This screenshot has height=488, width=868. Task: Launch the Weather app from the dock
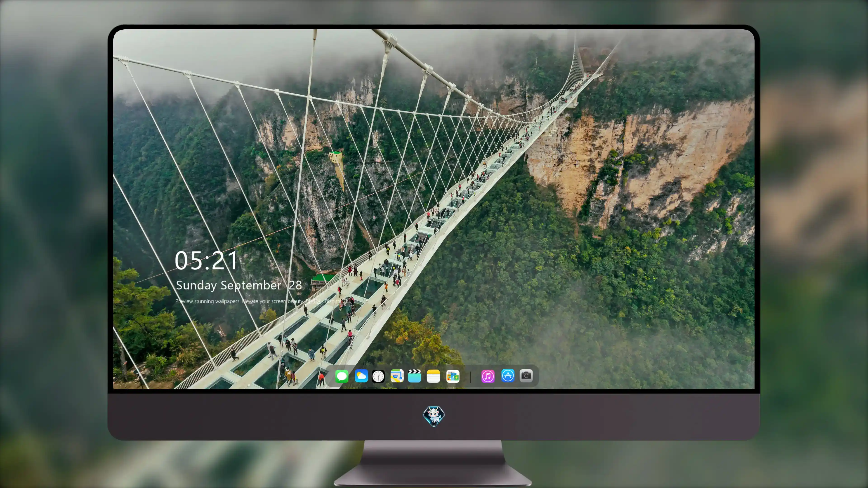click(361, 376)
